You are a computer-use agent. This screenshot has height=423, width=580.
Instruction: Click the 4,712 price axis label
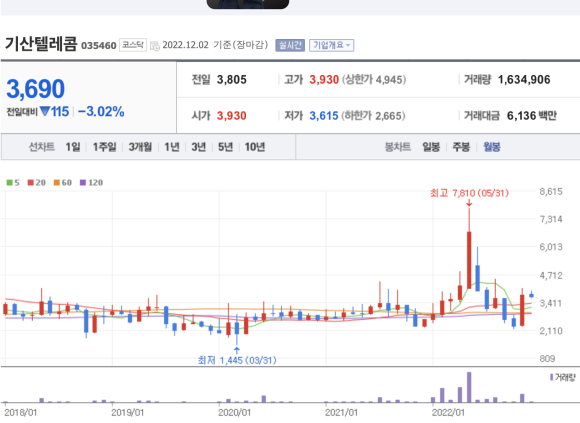551,275
